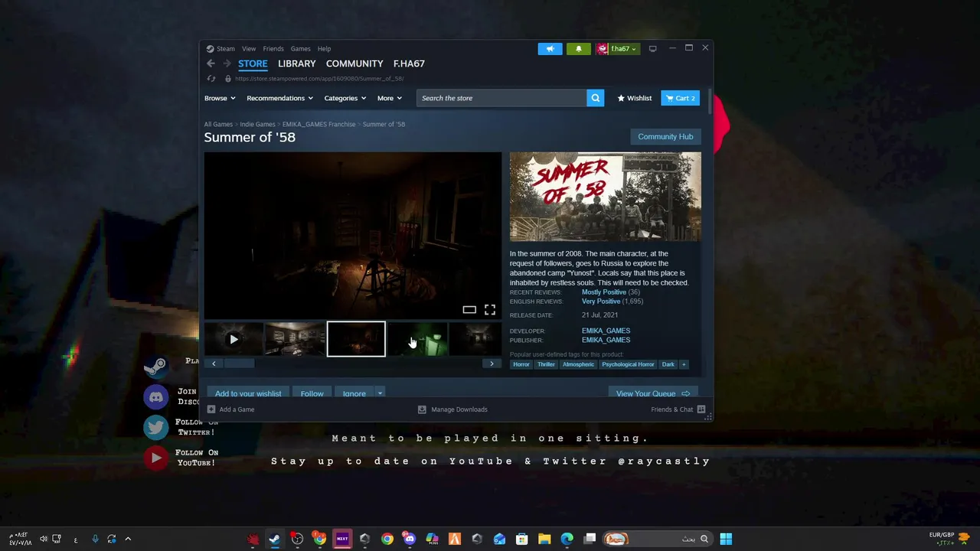
Task: Expand the Categories dropdown
Action: pyautogui.click(x=345, y=98)
